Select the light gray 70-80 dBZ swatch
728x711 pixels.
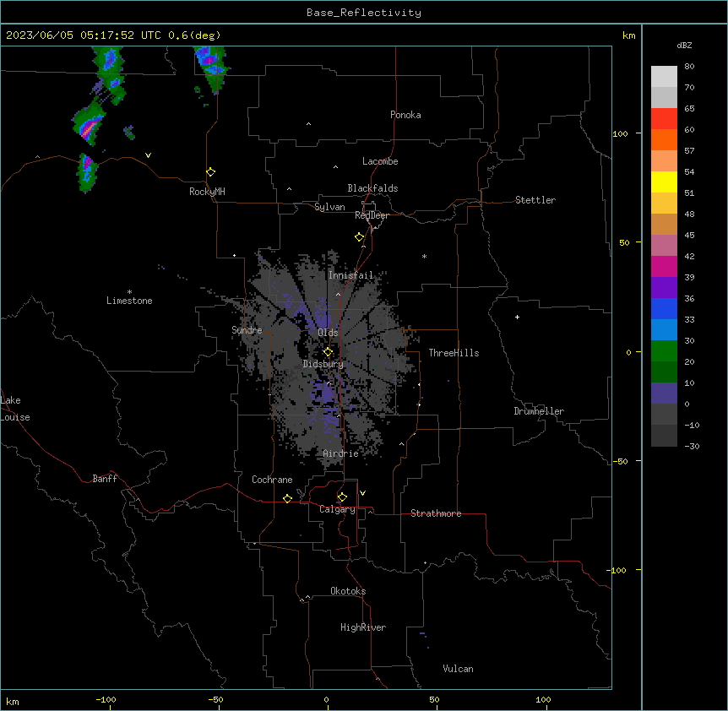[664, 77]
